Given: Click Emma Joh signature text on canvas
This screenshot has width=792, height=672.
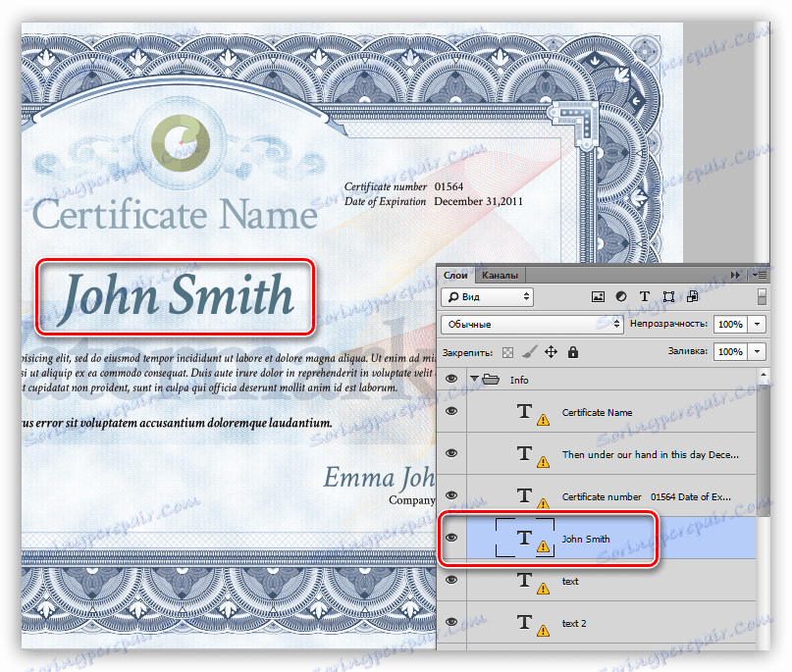Looking at the screenshot, I should [x=379, y=478].
